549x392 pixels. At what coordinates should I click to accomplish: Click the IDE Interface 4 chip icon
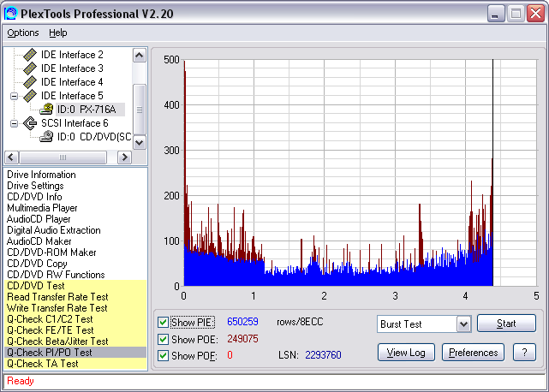(30, 82)
